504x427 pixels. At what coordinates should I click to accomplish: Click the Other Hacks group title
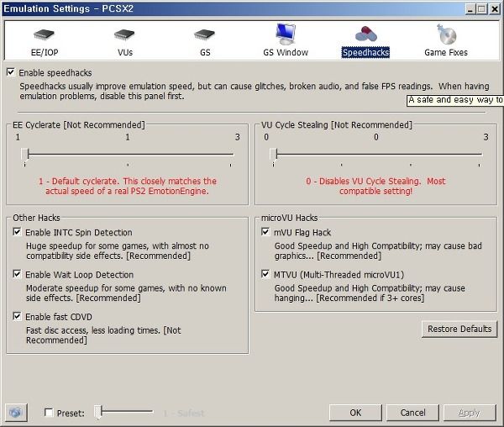pos(36,218)
